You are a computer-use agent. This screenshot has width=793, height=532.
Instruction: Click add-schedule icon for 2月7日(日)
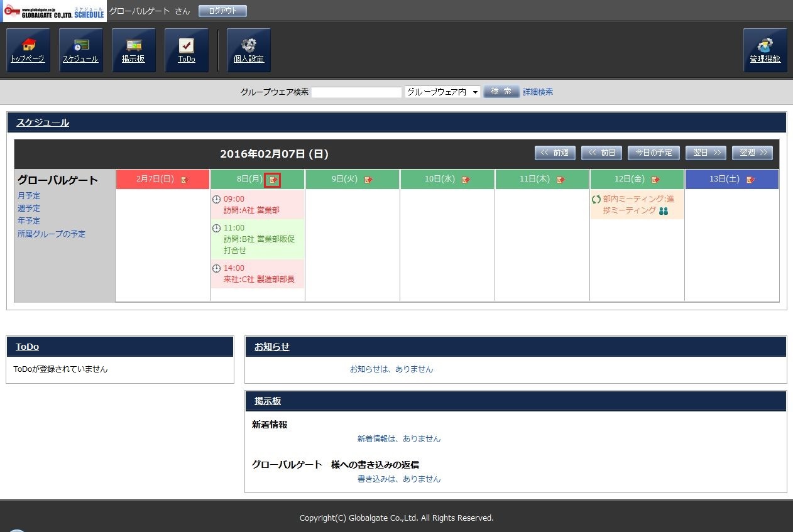(x=185, y=180)
